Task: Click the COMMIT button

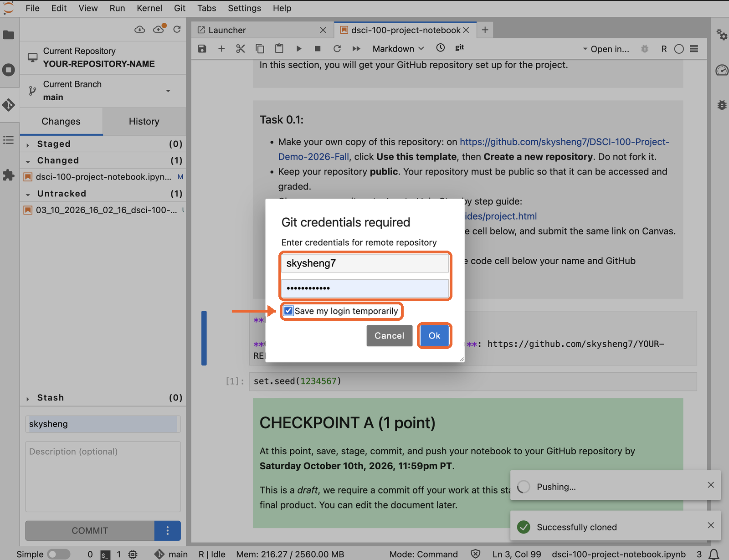Action: pos(90,530)
